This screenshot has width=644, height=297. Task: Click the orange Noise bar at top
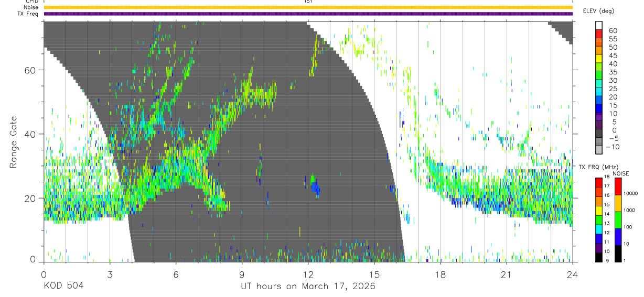pos(308,7)
